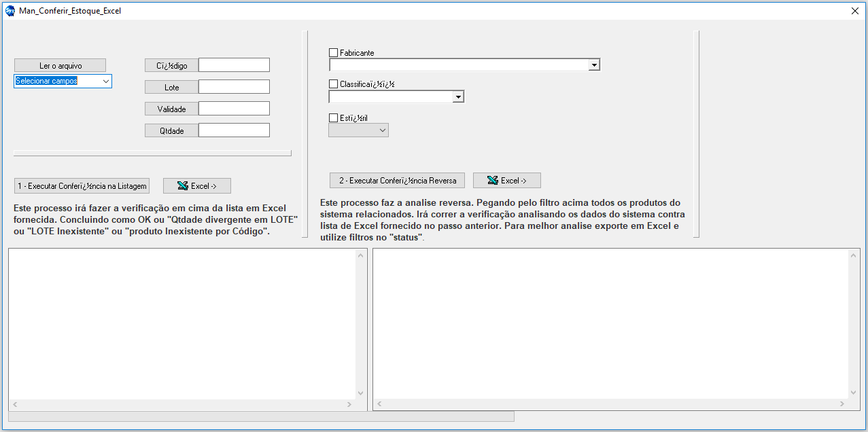Expand the Fabricante combo box list
Screen dimensions: 868x432
(x=594, y=65)
